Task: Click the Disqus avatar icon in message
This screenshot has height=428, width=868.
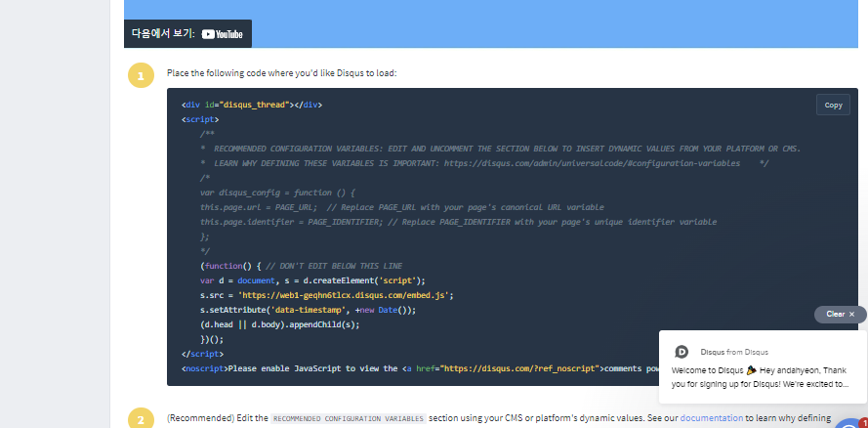Action: click(x=682, y=352)
